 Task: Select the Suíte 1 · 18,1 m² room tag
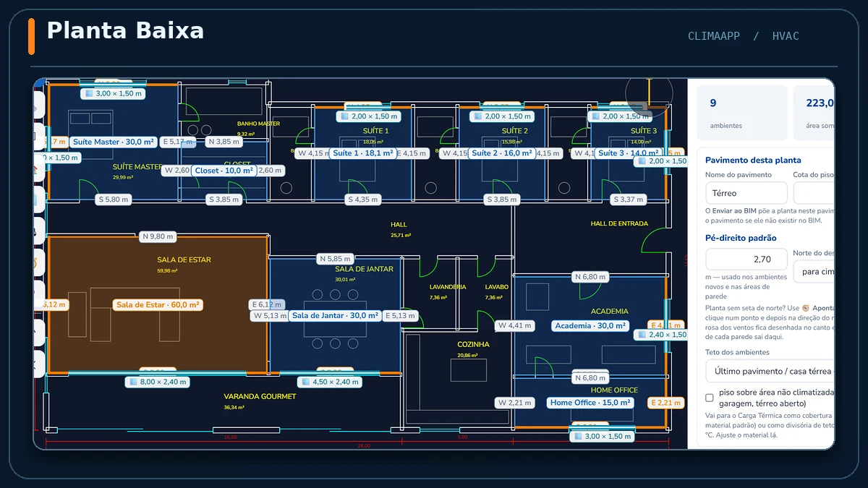point(362,153)
